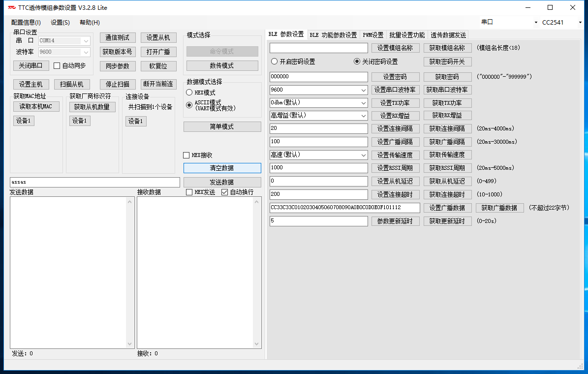588x374 pixels.
Task: Expand the 高速(默认) transfer speed dropdown
Action: click(x=363, y=155)
